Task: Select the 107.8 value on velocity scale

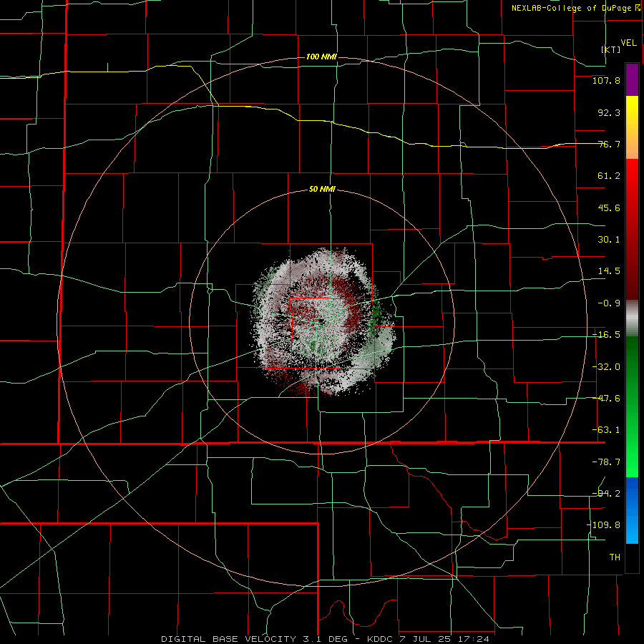Action: tap(606, 80)
